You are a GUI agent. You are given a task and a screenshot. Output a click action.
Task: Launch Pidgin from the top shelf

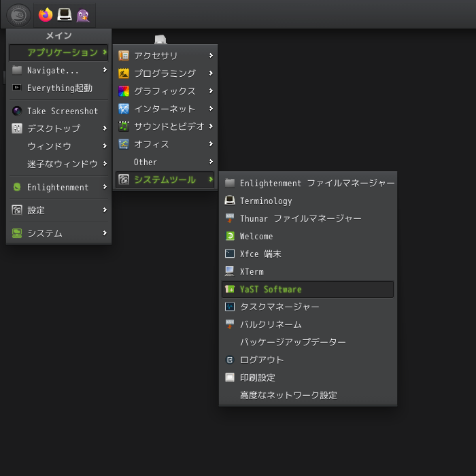[83, 15]
